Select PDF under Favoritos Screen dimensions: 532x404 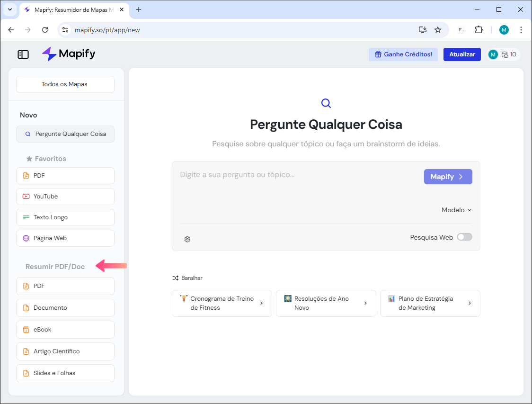(x=65, y=176)
